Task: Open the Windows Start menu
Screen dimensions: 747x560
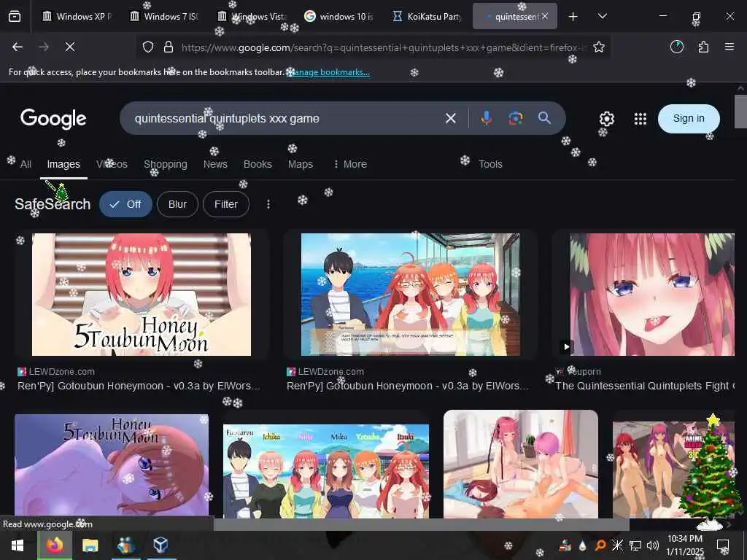Action: (18, 545)
